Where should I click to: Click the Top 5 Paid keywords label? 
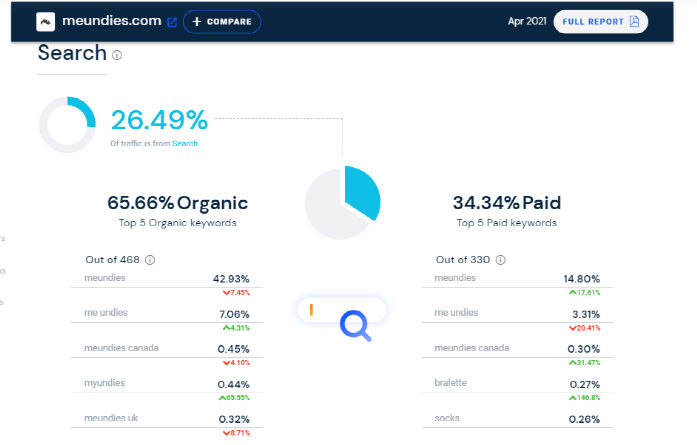[x=506, y=223]
